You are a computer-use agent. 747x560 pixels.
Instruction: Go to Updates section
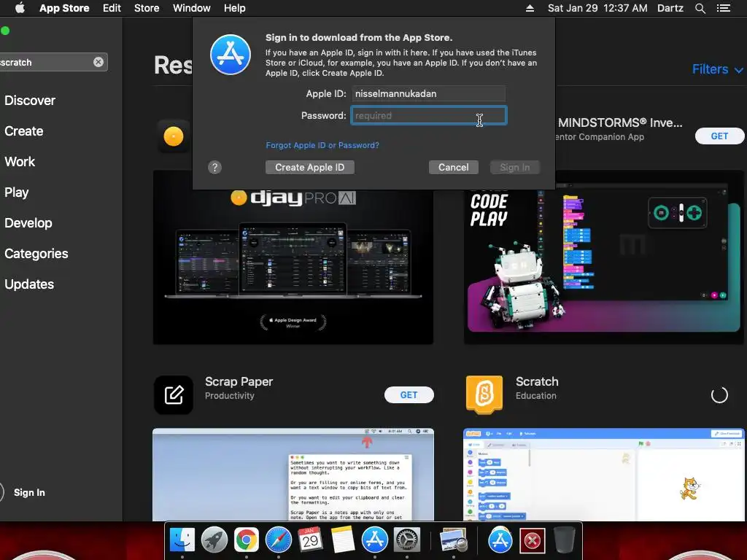pos(29,284)
